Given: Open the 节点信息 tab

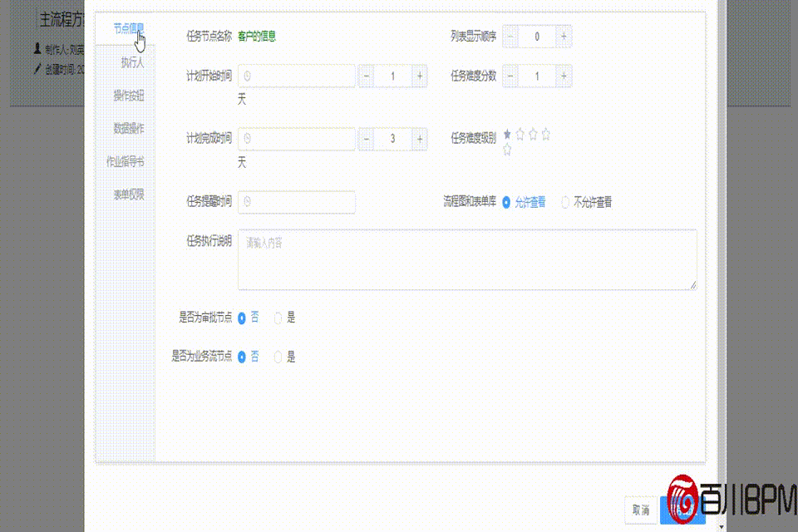Looking at the screenshot, I should (128, 28).
